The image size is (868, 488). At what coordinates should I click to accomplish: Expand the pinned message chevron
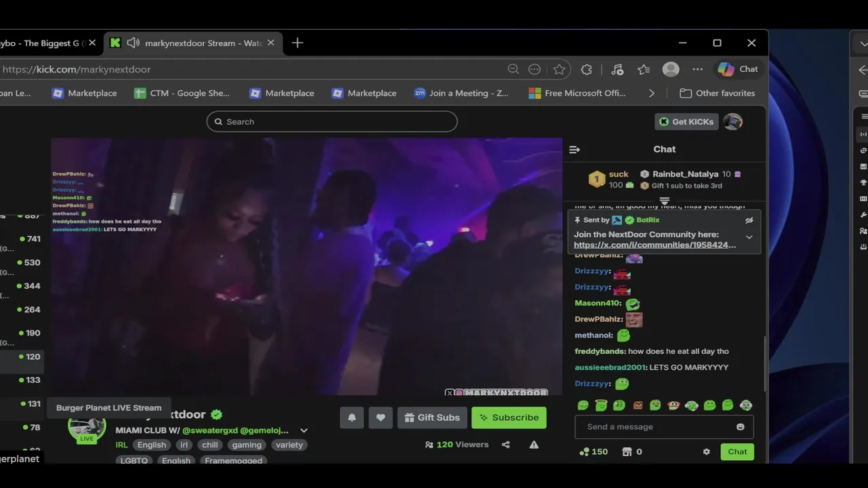[749, 237]
